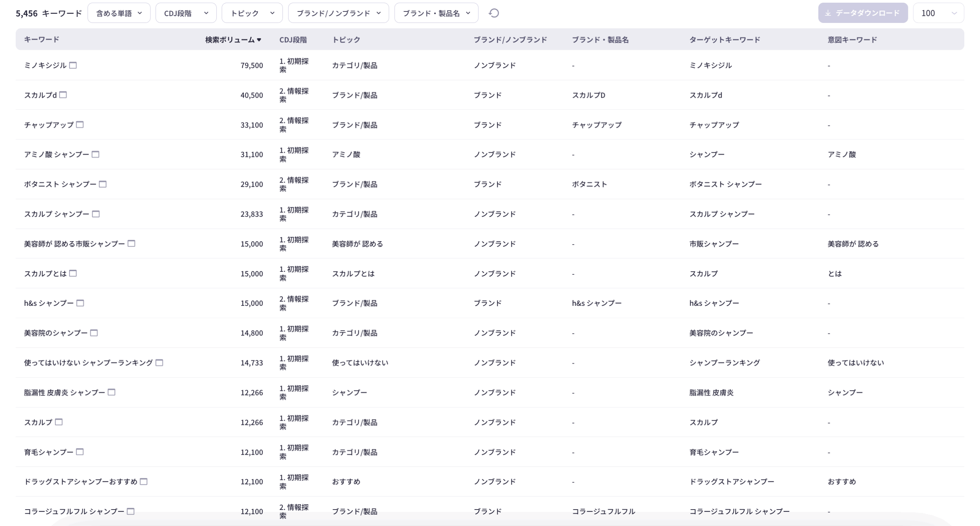Click window icon next to コラージュフルフル シャンプー
Image resolution: width=980 pixels, height=526 pixels.
[x=131, y=511]
